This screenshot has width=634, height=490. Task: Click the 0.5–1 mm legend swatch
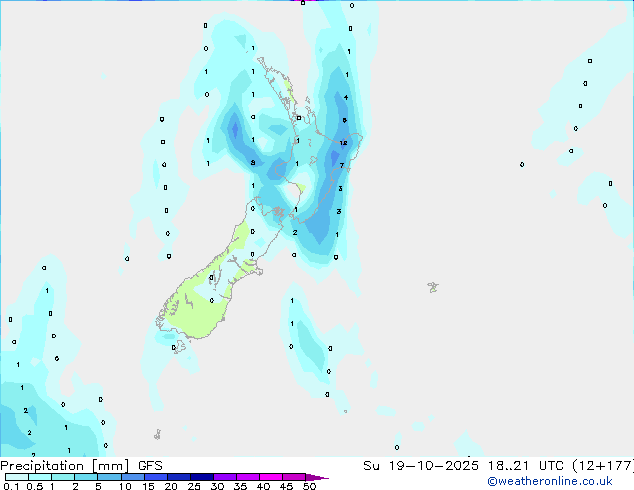[40, 477]
